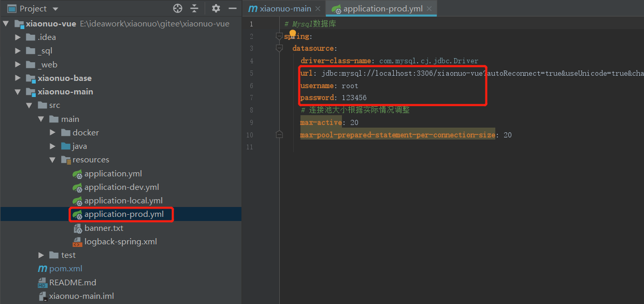644x304 pixels.
Task: Fold the datasource block at line 3
Action: click(x=279, y=48)
